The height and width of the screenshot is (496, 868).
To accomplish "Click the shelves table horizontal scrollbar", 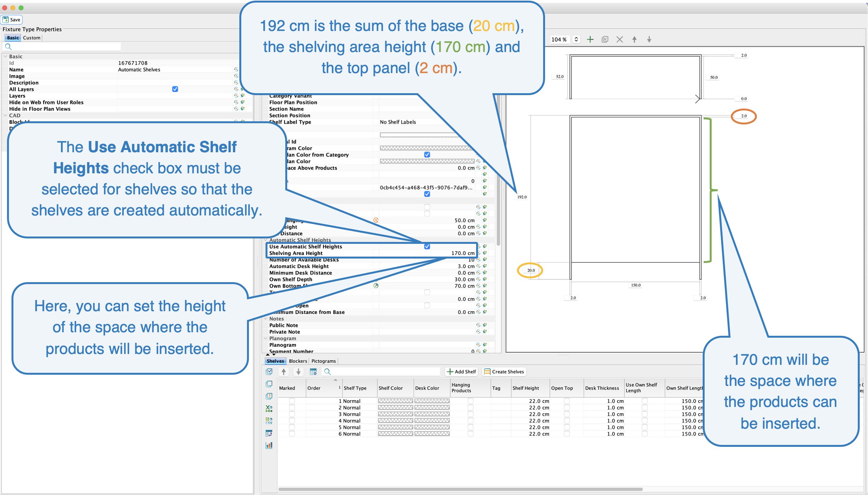I will tap(460, 489).
